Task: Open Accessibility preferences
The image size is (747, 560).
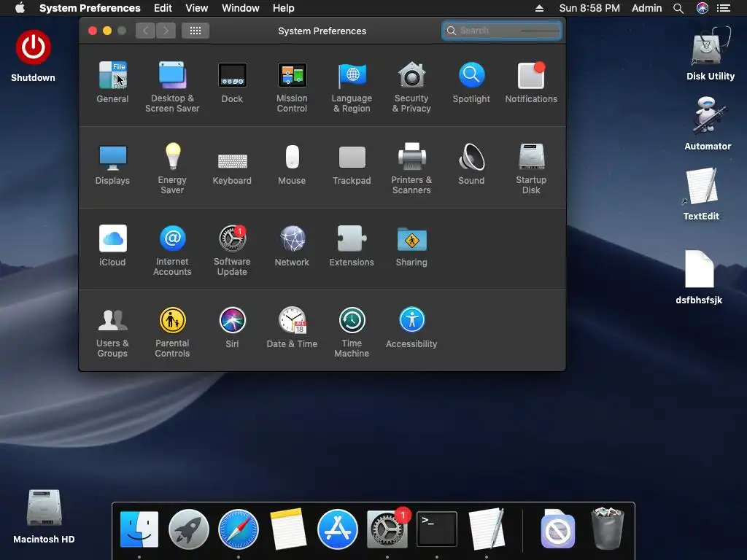Action: pyautogui.click(x=411, y=327)
